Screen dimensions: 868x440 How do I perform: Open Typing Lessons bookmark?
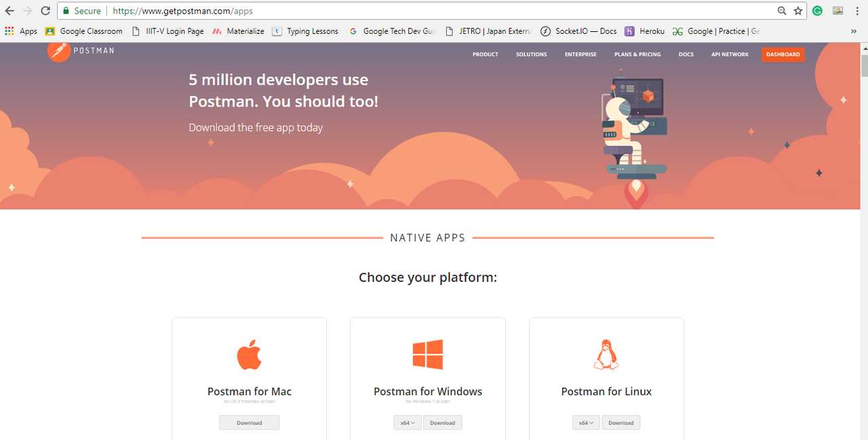[x=305, y=31]
